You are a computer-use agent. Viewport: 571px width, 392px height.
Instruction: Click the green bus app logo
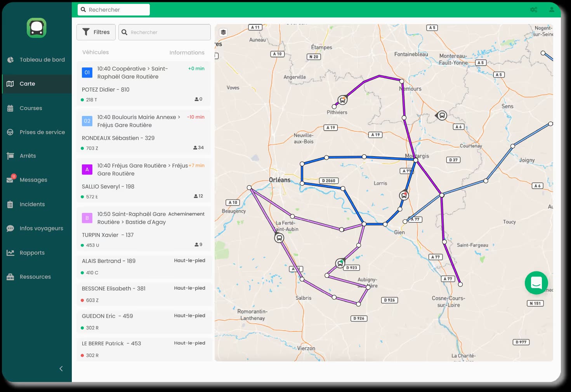[x=36, y=28]
